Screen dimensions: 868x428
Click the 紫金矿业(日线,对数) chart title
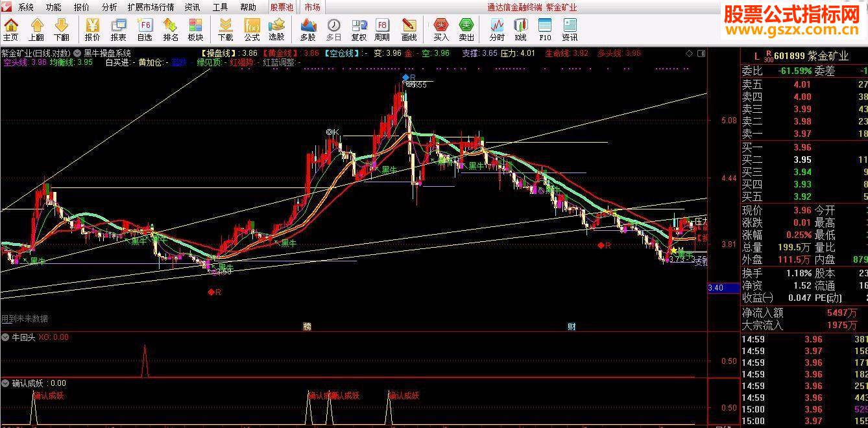pyautogui.click(x=36, y=53)
